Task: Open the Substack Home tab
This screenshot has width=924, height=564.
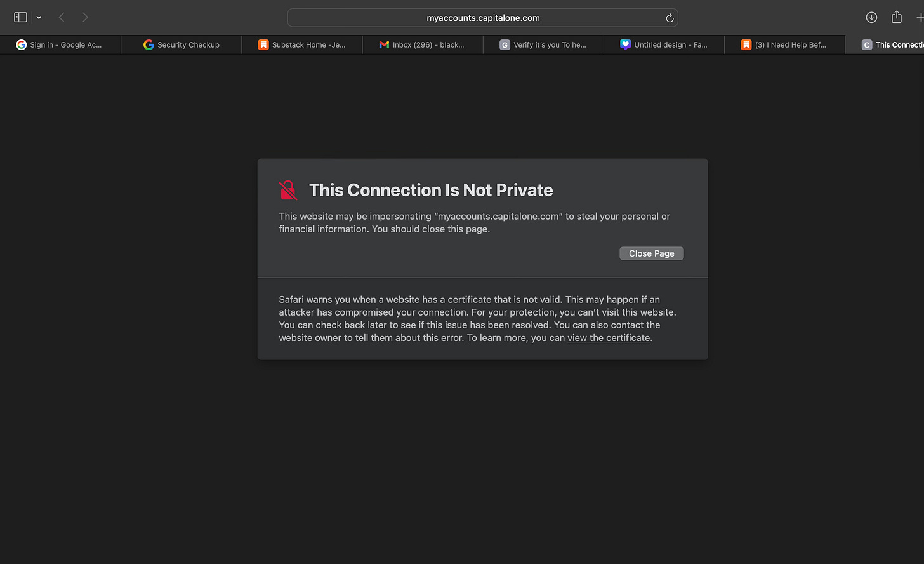Action: 302,44
